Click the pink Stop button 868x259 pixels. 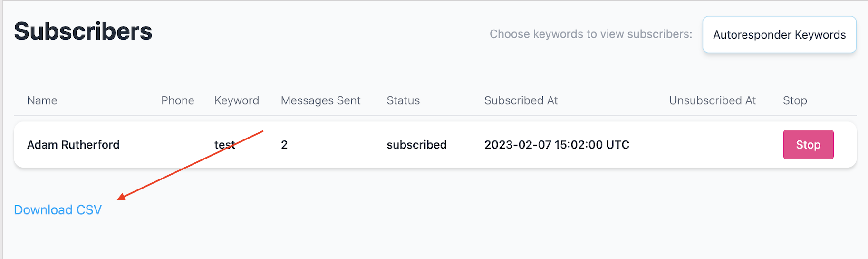coord(808,145)
